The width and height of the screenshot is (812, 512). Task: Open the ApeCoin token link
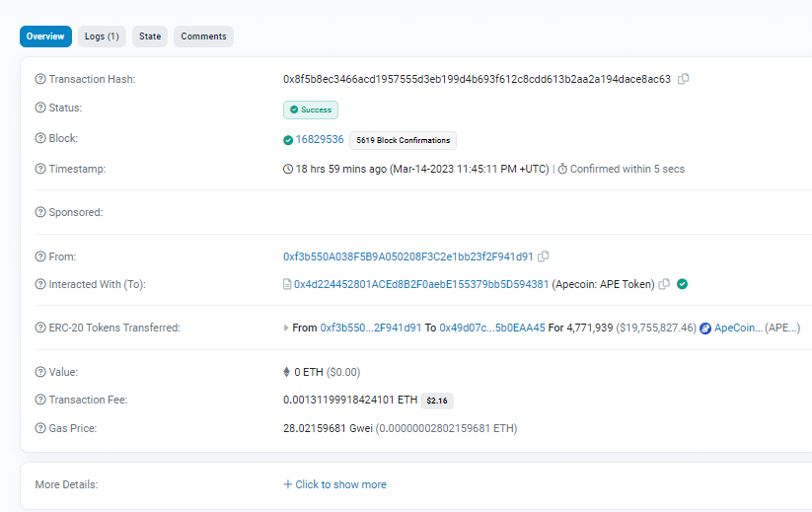tap(738, 328)
